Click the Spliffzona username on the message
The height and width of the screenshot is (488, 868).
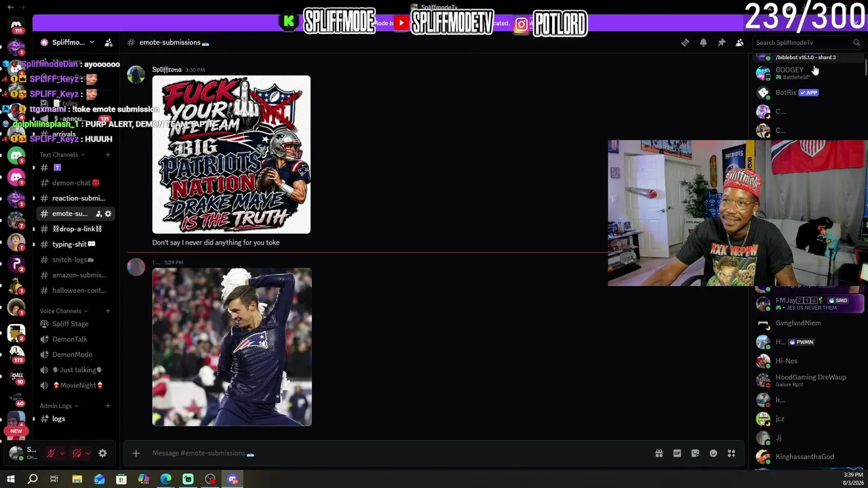[167, 70]
